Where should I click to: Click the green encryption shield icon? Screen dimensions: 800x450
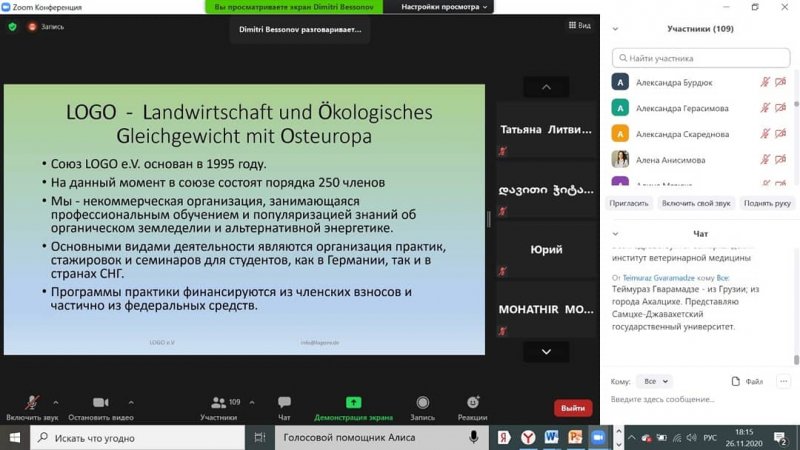12,27
